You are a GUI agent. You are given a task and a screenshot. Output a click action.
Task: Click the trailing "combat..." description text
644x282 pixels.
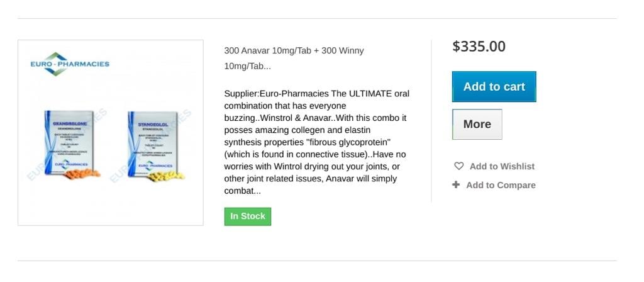point(242,191)
